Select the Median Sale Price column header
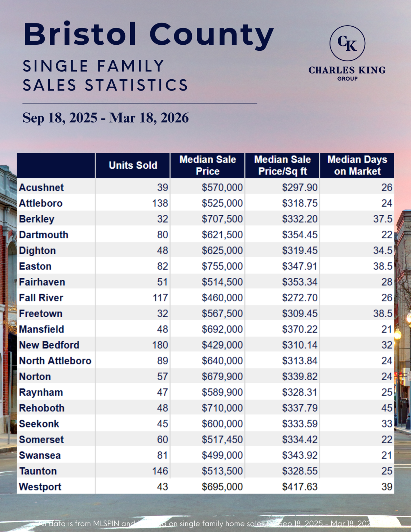This screenshot has width=411, height=532. 208,165
